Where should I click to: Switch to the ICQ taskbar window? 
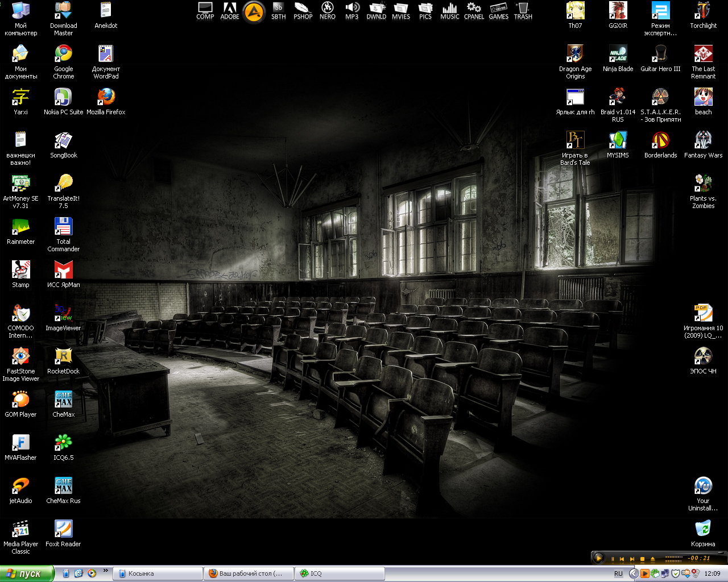[340, 574]
